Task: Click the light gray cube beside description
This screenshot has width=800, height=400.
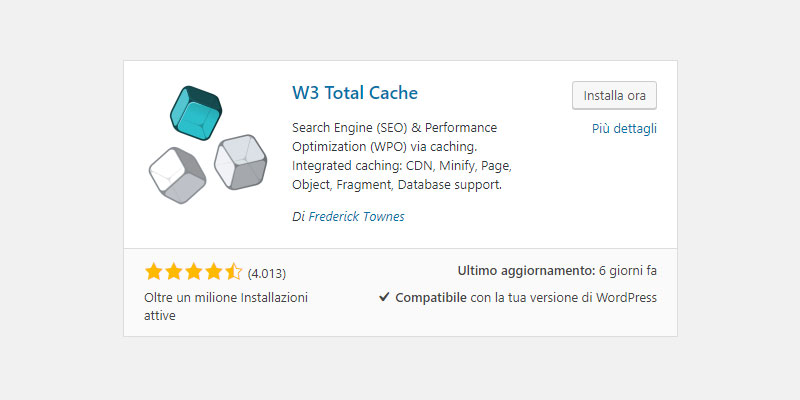Action: 240,162
